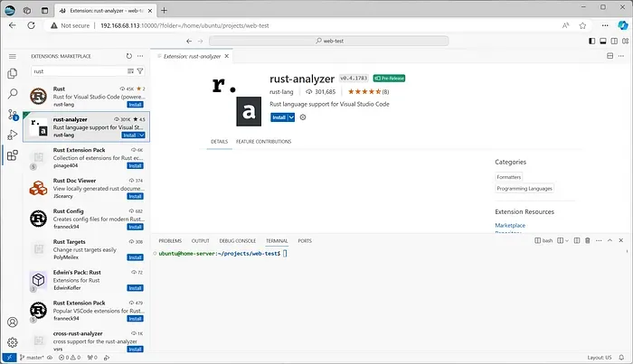The image size is (633, 364).
Task: Go back with the editor navigation arrow
Action: coord(189,42)
